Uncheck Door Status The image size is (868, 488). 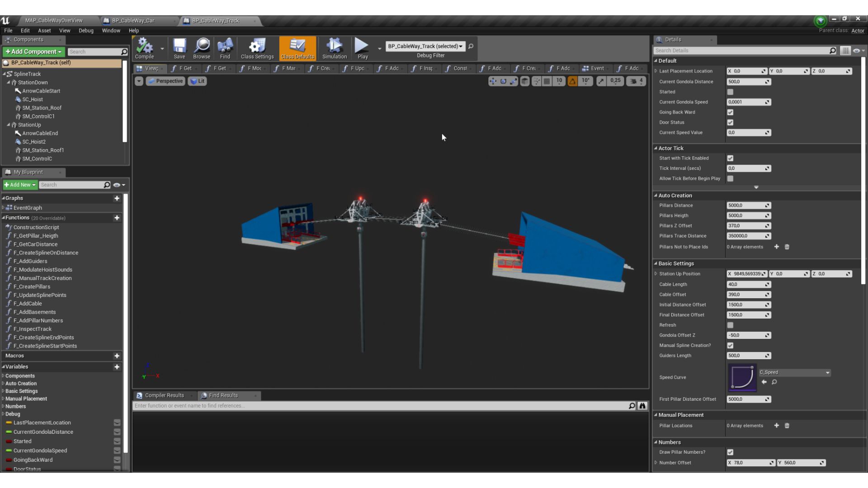click(x=730, y=122)
